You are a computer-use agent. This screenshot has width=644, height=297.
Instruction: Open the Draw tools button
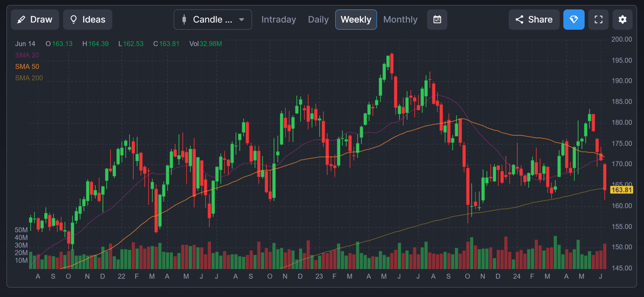(x=35, y=20)
